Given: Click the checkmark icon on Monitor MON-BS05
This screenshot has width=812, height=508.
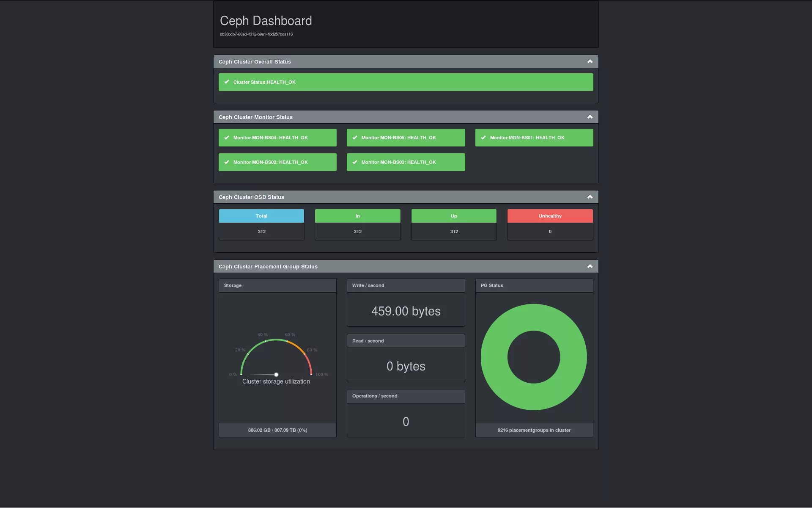Looking at the screenshot, I should pyautogui.click(x=355, y=138).
